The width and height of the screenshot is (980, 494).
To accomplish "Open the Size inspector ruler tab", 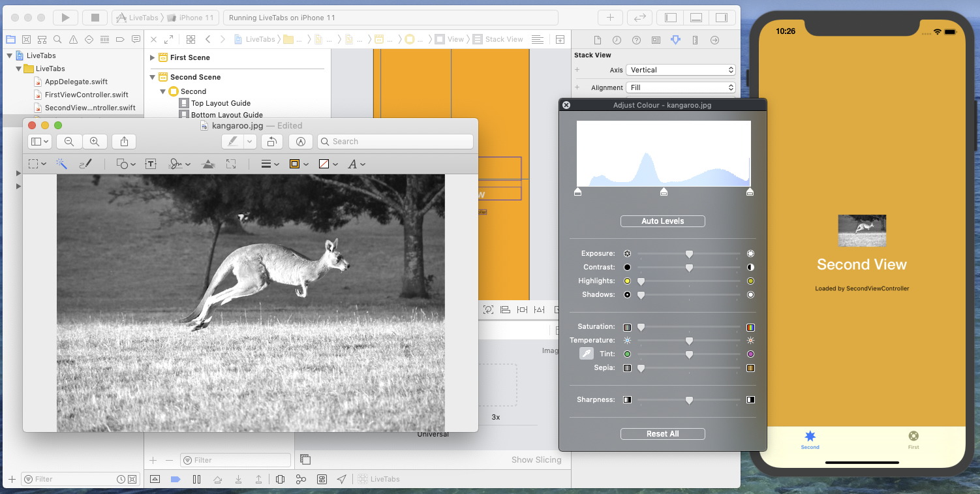I will point(695,40).
